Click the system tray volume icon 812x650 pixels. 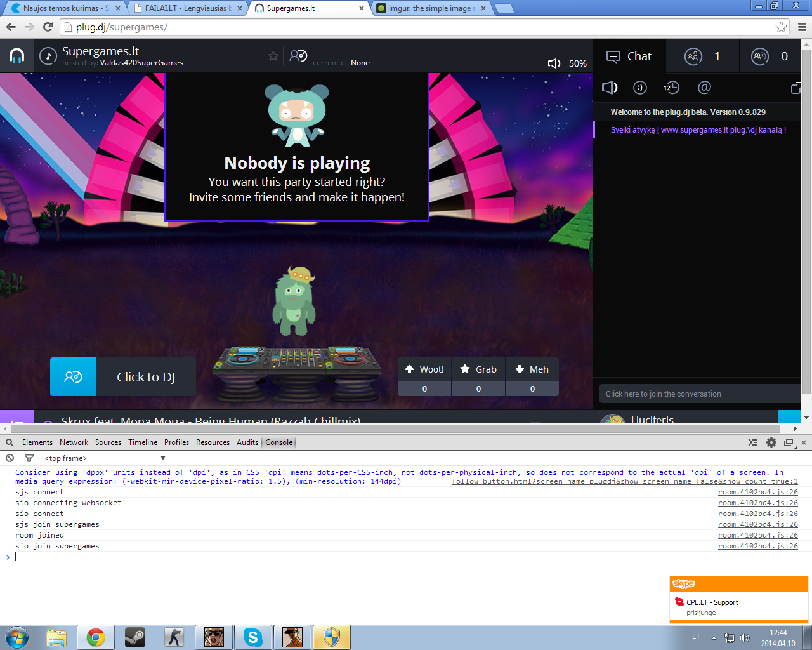click(x=745, y=638)
